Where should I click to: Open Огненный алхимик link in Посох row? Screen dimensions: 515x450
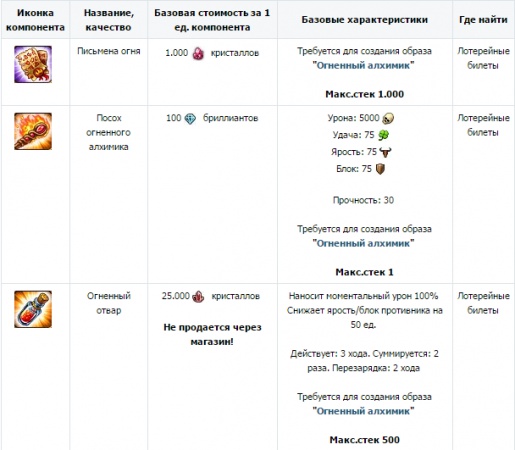[x=363, y=243]
